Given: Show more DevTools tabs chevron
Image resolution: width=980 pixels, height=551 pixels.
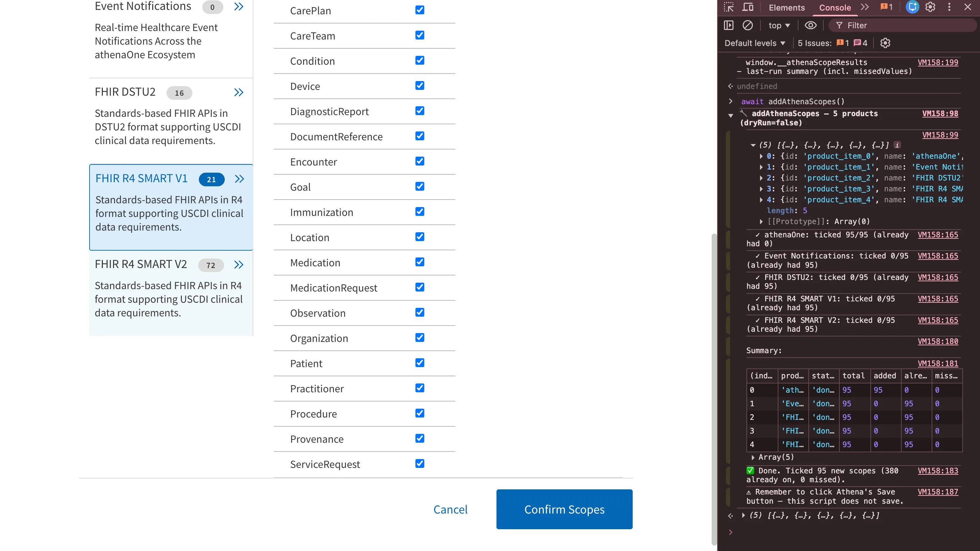Looking at the screenshot, I should tap(865, 7).
